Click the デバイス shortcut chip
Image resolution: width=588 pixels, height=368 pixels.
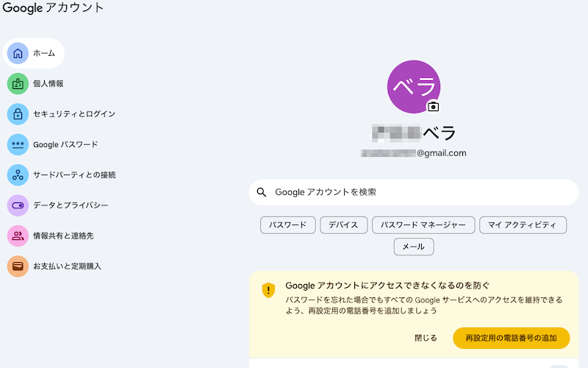point(343,225)
